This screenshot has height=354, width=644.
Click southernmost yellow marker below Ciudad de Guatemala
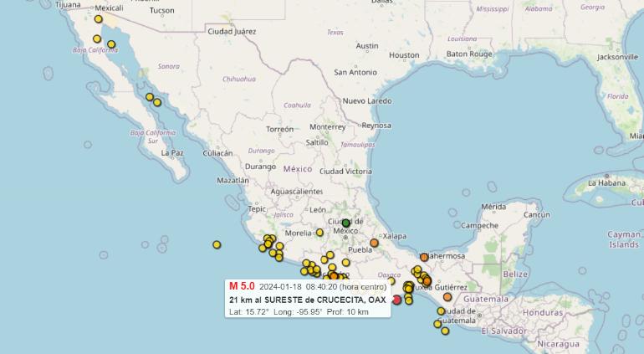tap(445, 331)
